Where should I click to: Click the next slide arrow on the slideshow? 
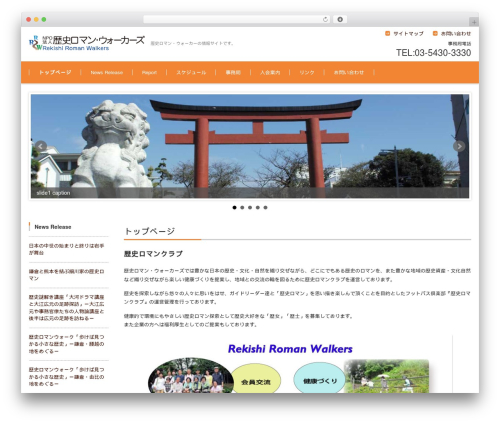tap(459, 146)
